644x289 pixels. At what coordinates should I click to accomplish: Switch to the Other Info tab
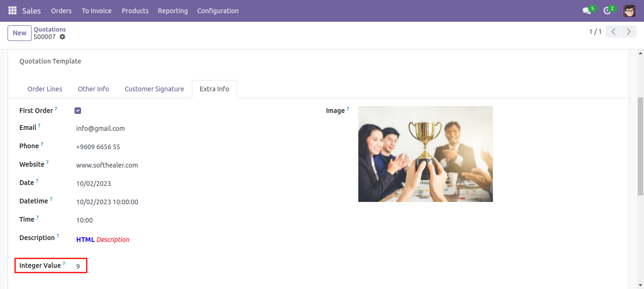pyautogui.click(x=93, y=89)
